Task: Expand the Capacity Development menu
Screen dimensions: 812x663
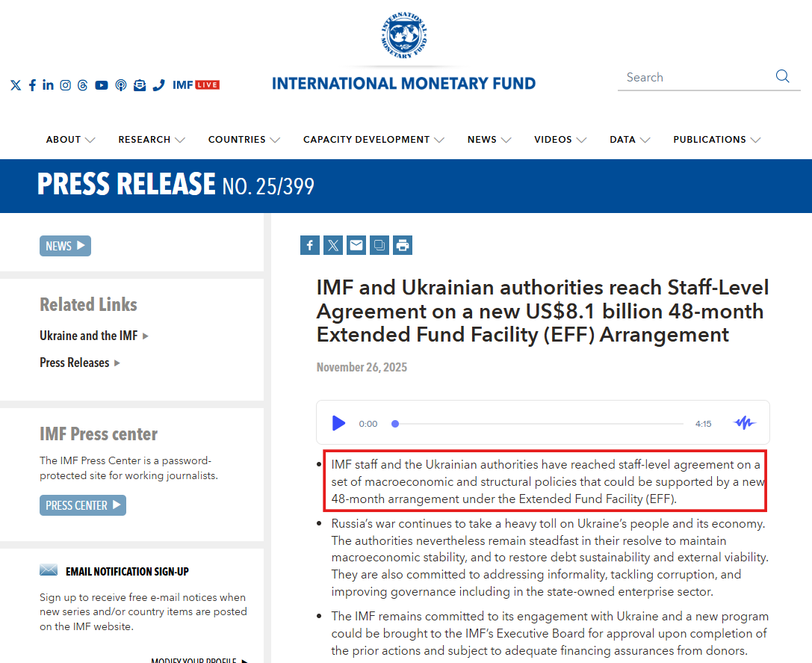Action: (374, 140)
